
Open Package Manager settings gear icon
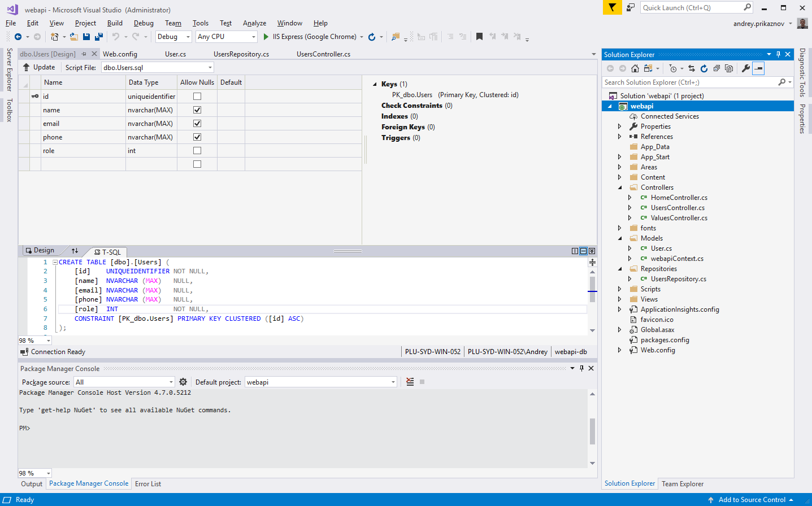[x=183, y=382]
